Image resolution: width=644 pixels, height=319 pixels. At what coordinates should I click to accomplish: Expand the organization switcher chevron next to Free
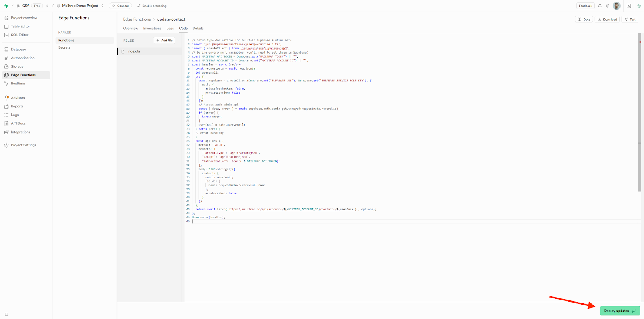47,6
